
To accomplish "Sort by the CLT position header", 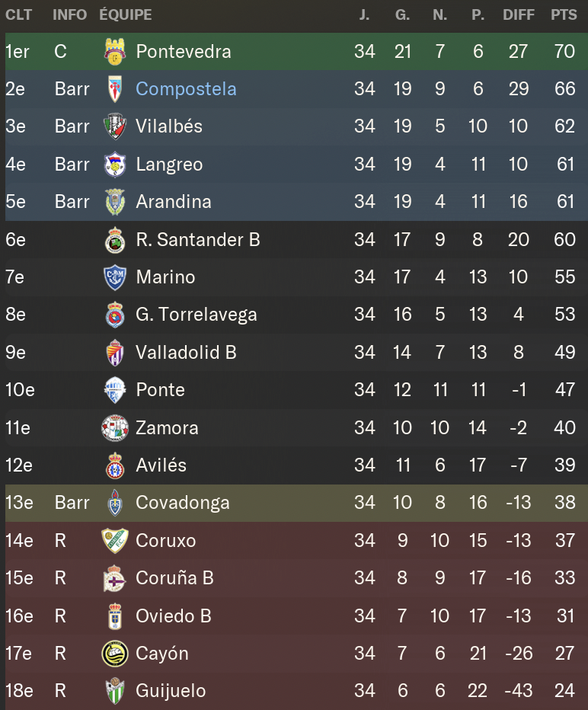I will pos(18,15).
